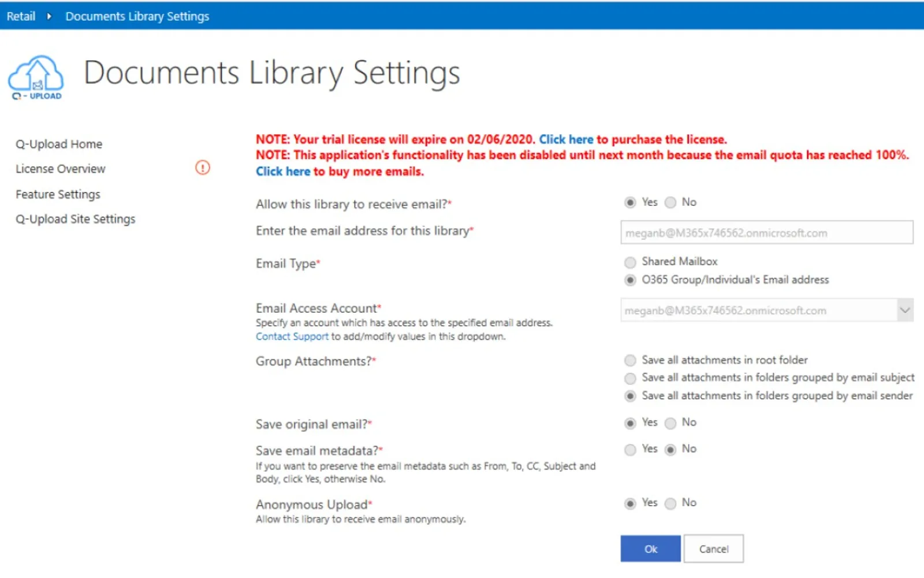
Task: Click the Group Attachments? field label
Action: pyautogui.click(x=316, y=361)
